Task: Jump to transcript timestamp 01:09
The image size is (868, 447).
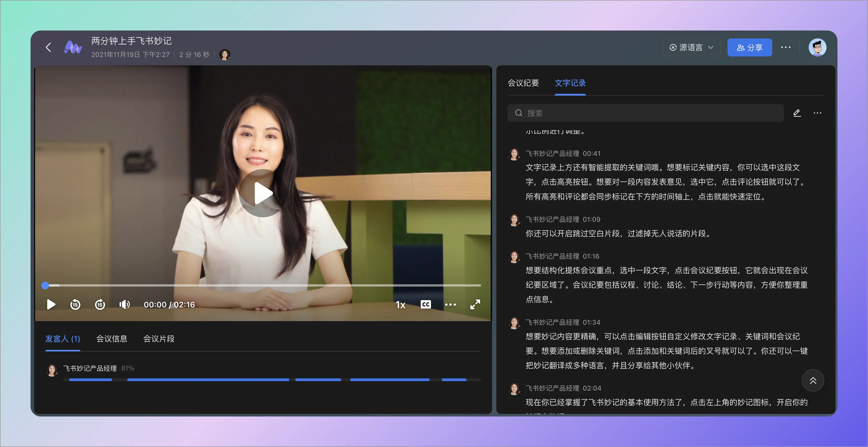Action: [x=591, y=219]
